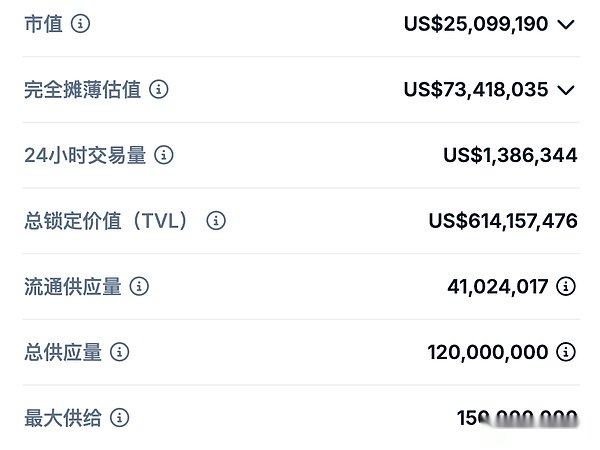The height and width of the screenshot is (450, 600).
Task: Show info tooltip next to 最大供给
Action: click(120, 417)
